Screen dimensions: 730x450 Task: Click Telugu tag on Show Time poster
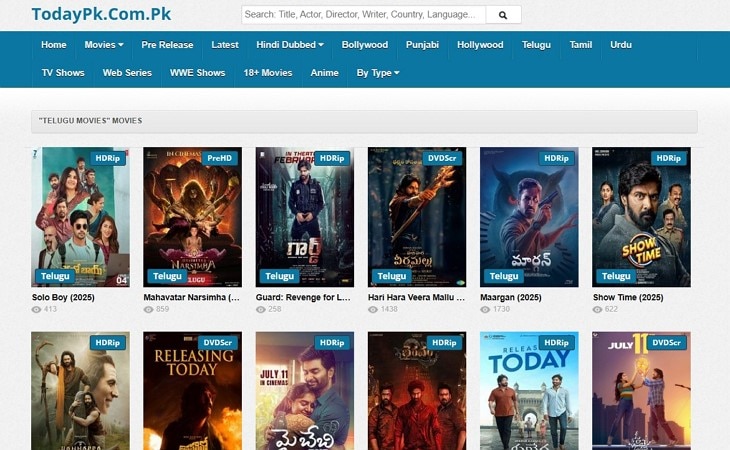(616, 276)
